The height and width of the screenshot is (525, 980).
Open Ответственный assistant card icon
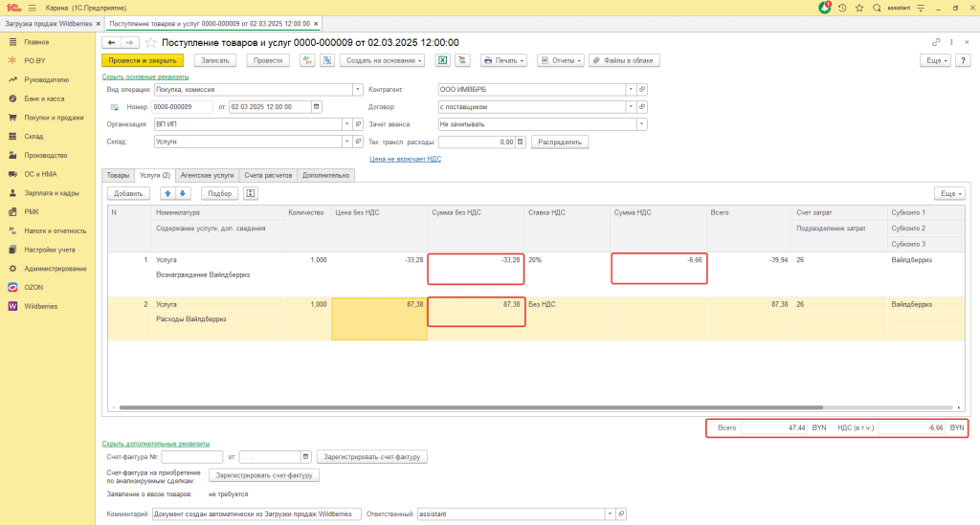tap(621, 514)
